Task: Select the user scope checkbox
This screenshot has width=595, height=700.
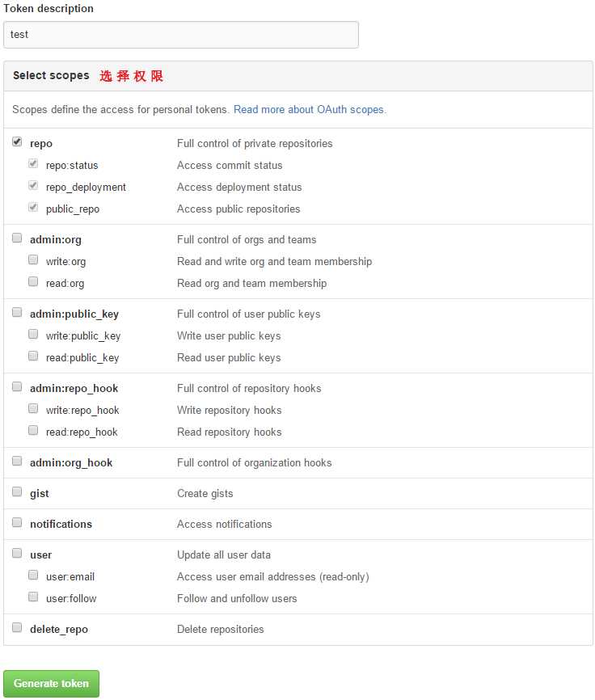Action: coord(17,553)
